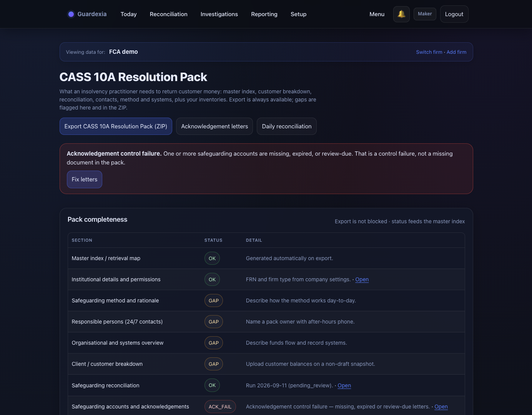The width and height of the screenshot is (532, 415).
Task: Open the Menu item in header
Action: click(x=377, y=14)
